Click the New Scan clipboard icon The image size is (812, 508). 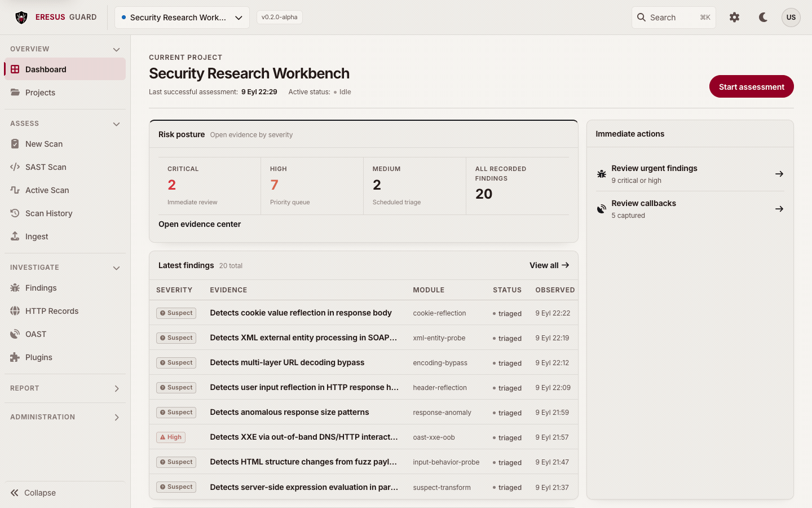[15, 144]
